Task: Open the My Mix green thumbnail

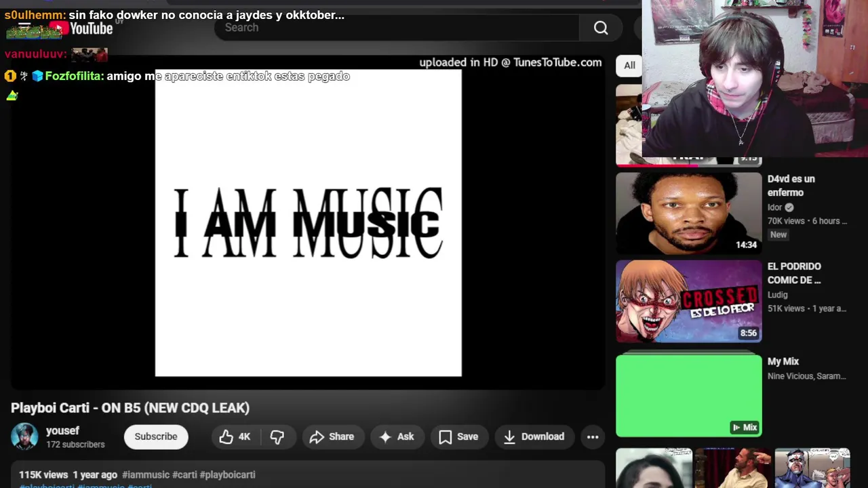Action: click(689, 396)
